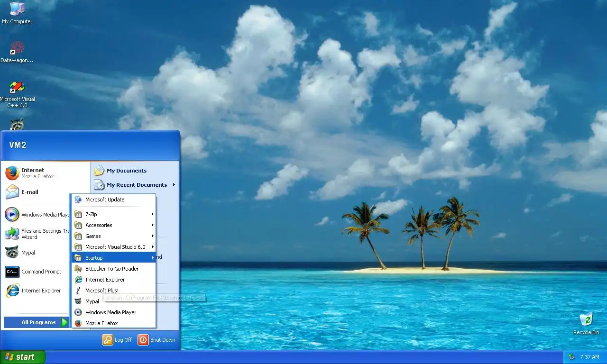Start Windows Media Player from the recent programs list

37,215
